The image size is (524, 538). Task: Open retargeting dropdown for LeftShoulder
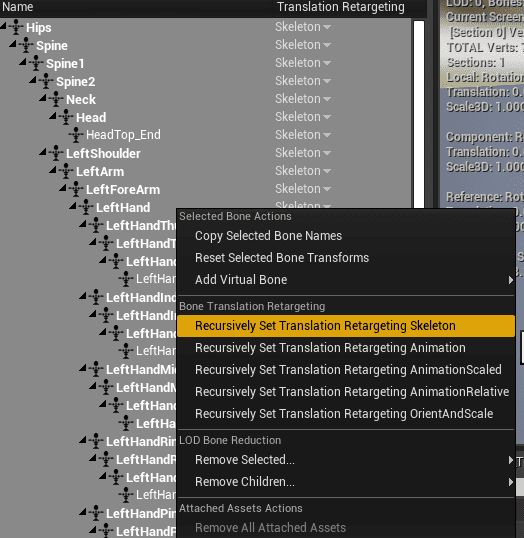(303, 153)
